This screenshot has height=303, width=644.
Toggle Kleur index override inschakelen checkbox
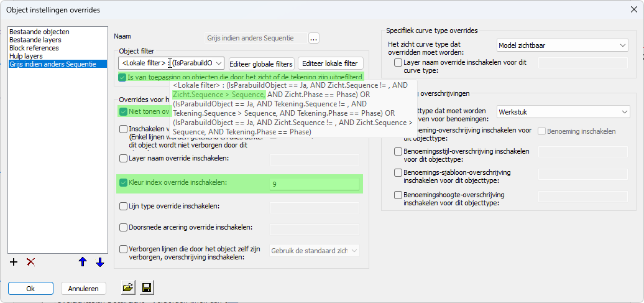122,183
